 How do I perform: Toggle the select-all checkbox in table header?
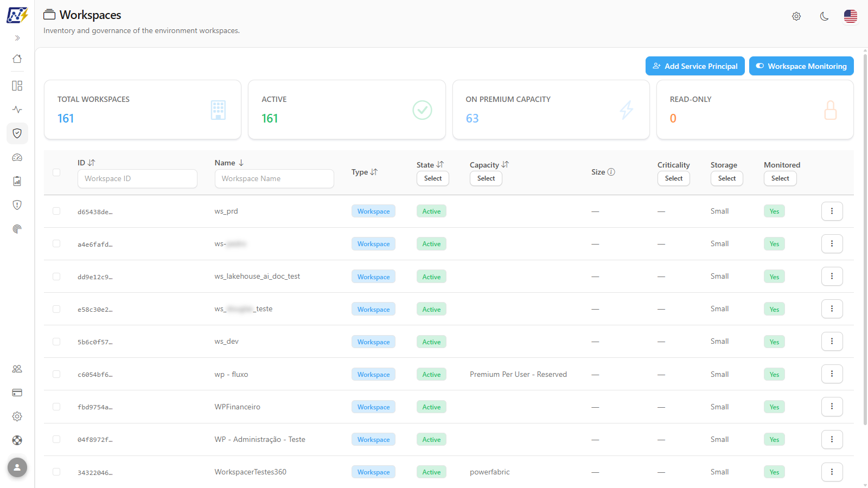56,172
